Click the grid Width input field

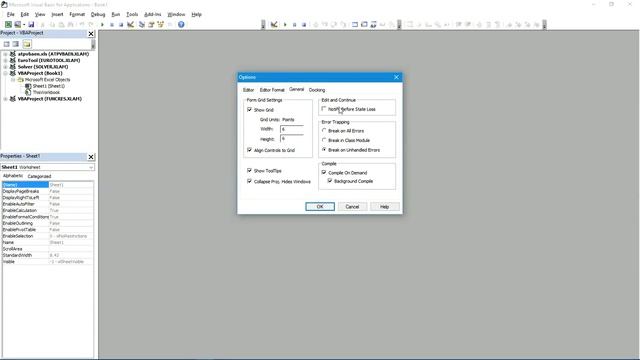click(x=291, y=129)
